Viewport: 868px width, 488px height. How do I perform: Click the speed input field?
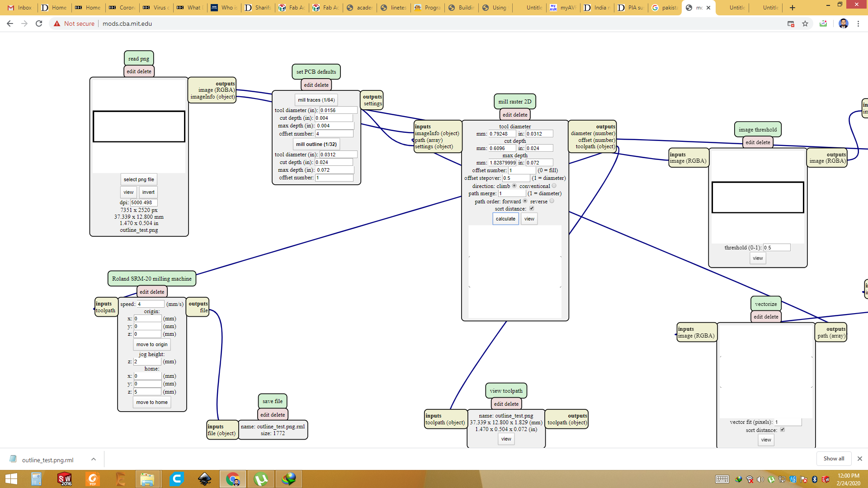[151, 304]
